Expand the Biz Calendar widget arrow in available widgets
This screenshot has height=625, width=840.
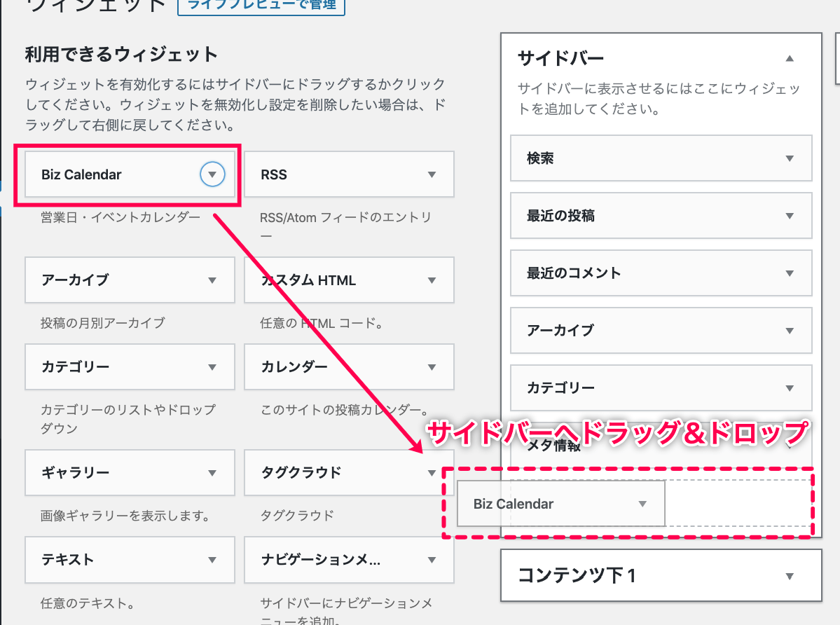coord(212,174)
